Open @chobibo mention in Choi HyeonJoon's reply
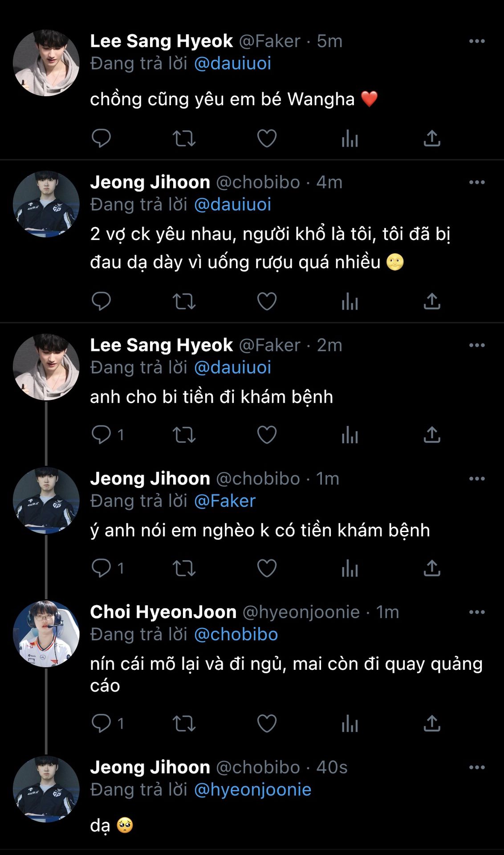The height and width of the screenshot is (855, 504). pos(236,635)
